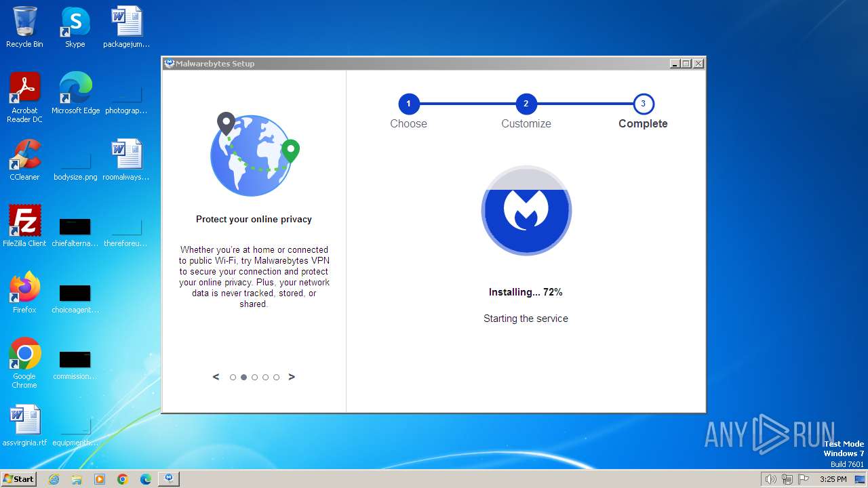
Task: Select the fourth carousel dot
Action: coord(265,378)
